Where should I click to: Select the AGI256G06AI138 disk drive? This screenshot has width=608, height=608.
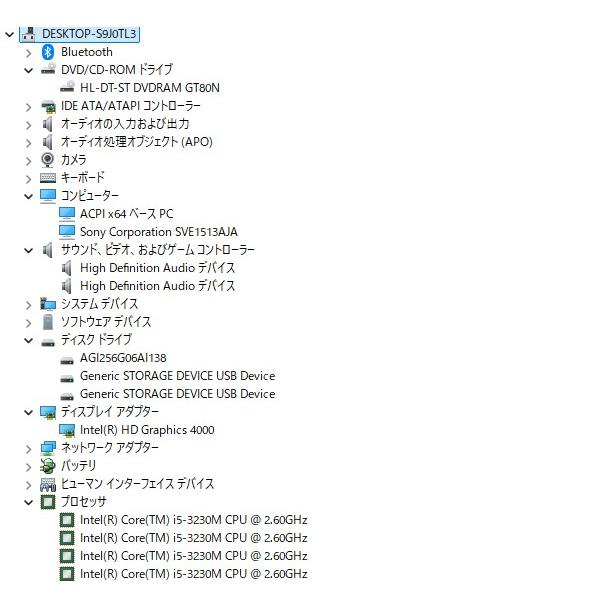(123, 358)
